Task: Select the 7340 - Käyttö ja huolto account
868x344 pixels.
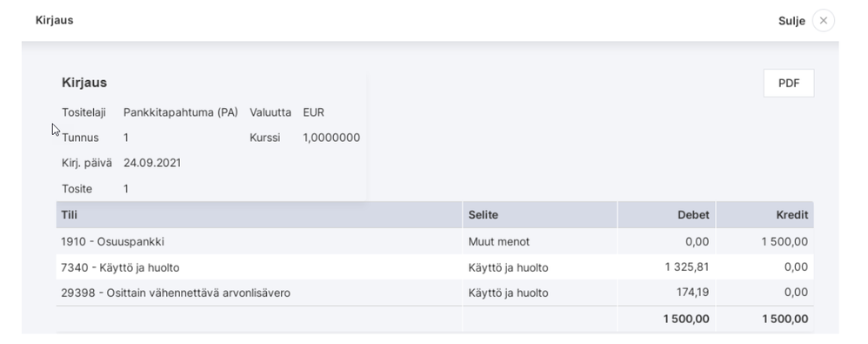Action: pos(120,267)
